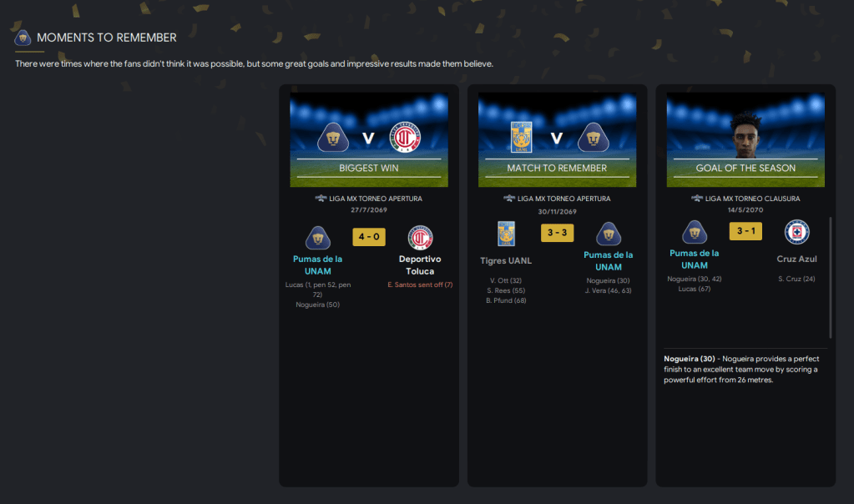Viewport: 854px width, 504px height.
Task: Open Deportivo Toluca team link
Action: pyautogui.click(x=420, y=265)
